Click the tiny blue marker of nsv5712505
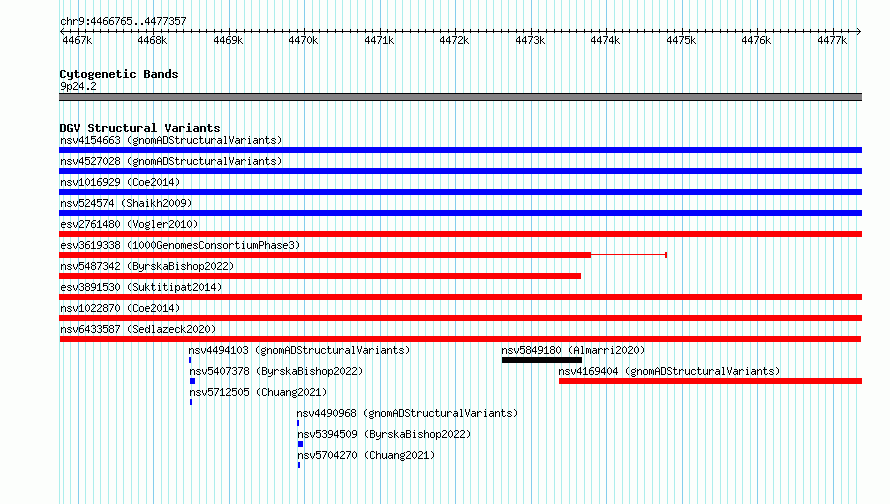Viewport: 890px width, 504px height. click(x=191, y=402)
